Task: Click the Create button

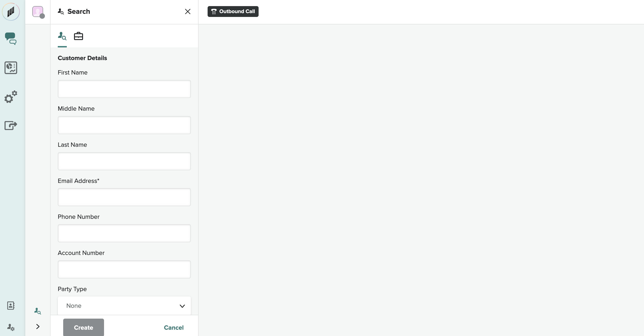Action: point(83,327)
